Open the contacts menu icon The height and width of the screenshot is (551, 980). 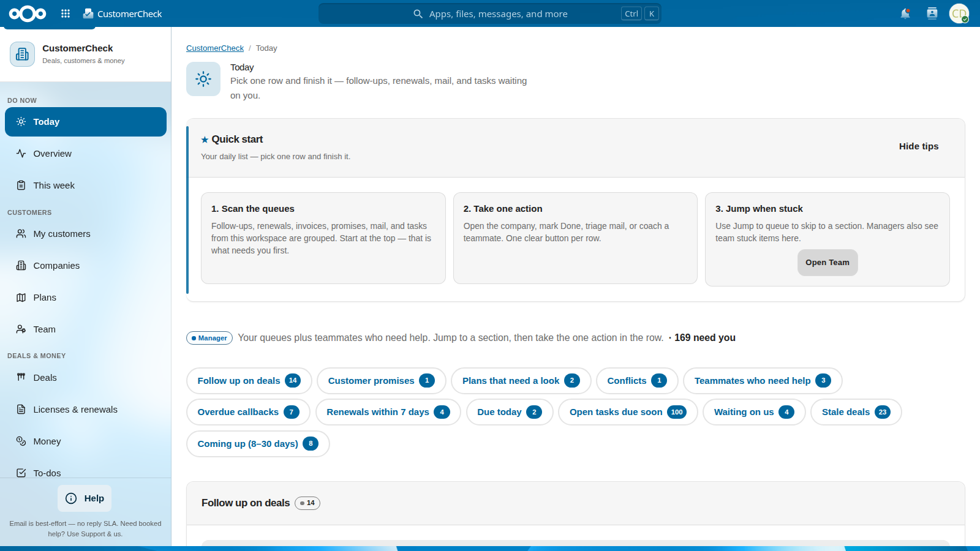pyautogui.click(x=932, y=13)
